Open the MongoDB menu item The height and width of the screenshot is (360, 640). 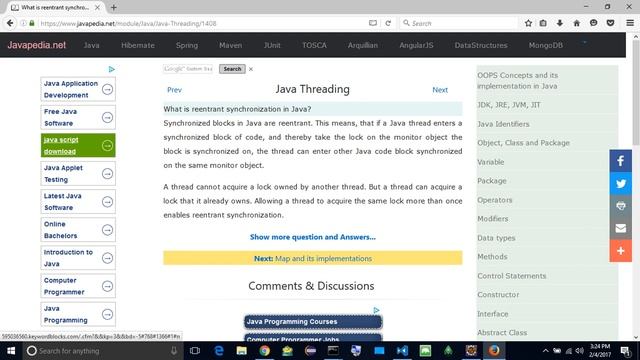tap(546, 45)
